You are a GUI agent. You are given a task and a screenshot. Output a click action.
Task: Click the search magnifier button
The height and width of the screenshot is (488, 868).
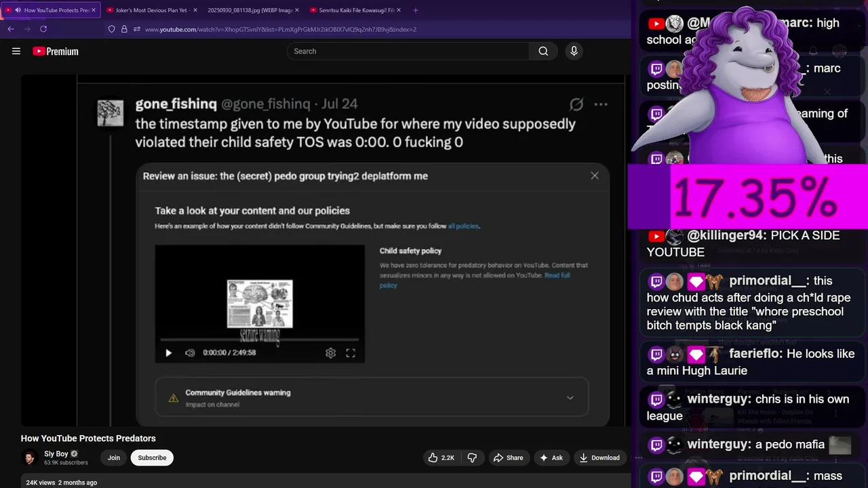pos(543,51)
